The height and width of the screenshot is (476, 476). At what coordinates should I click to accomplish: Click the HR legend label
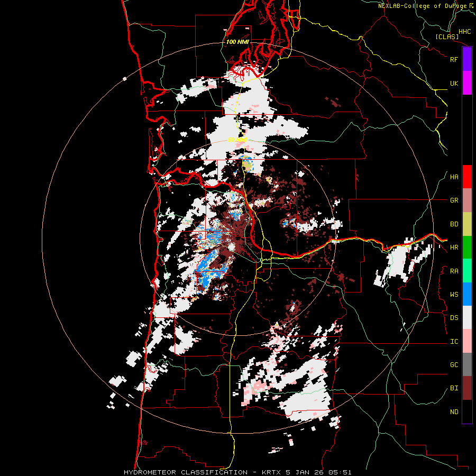tap(454, 248)
